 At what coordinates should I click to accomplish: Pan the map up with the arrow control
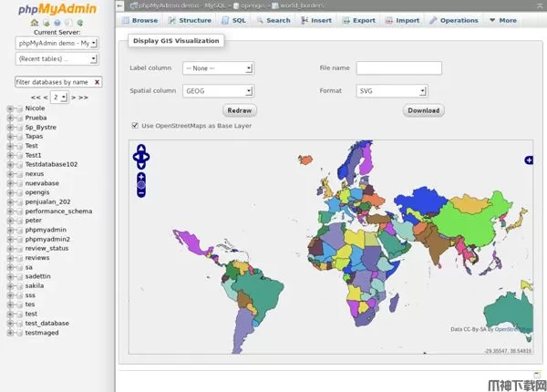(x=141, y=148)
